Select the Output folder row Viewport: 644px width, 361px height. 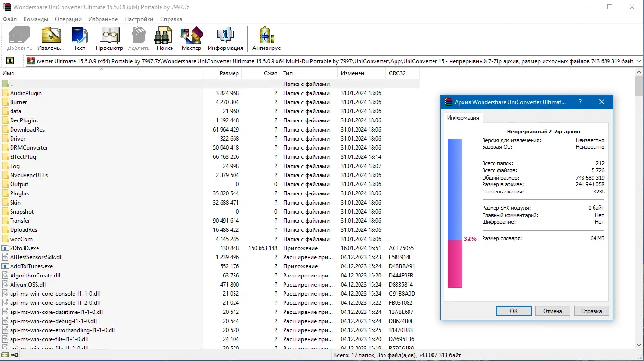[x=210, y=184]
